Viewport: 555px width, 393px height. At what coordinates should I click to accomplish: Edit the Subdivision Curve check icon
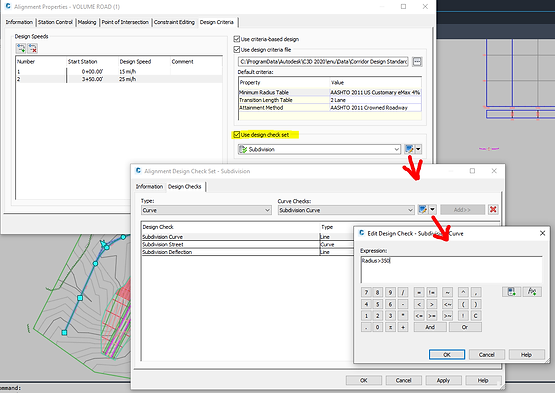pos(423,210)
